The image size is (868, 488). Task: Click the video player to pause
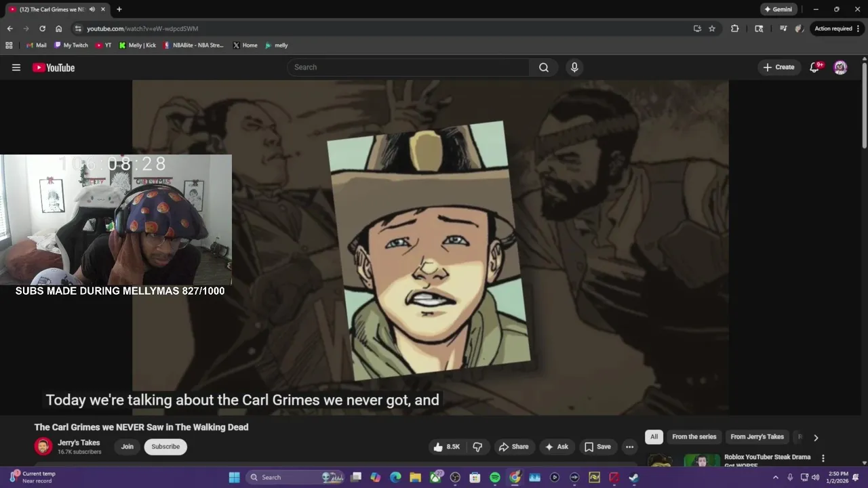click(x=431, y=247)
